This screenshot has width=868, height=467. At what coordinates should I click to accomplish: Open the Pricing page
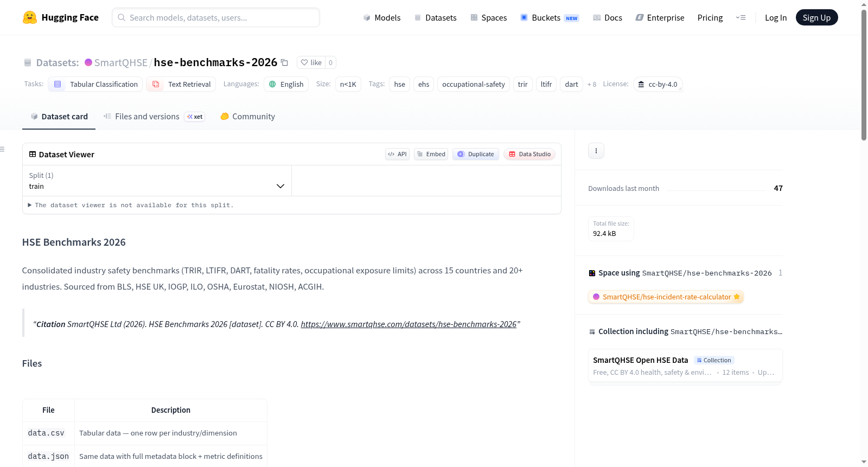[x=710, y=17]
